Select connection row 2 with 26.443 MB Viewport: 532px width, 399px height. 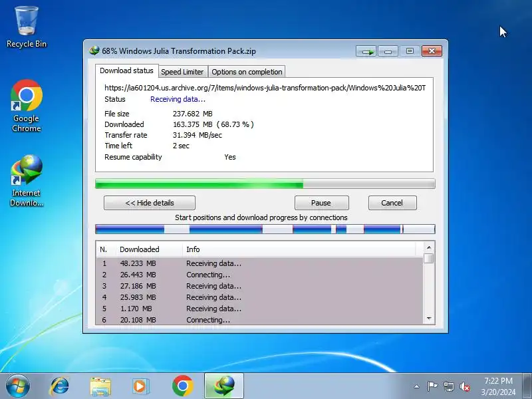[x=259, y=275]
